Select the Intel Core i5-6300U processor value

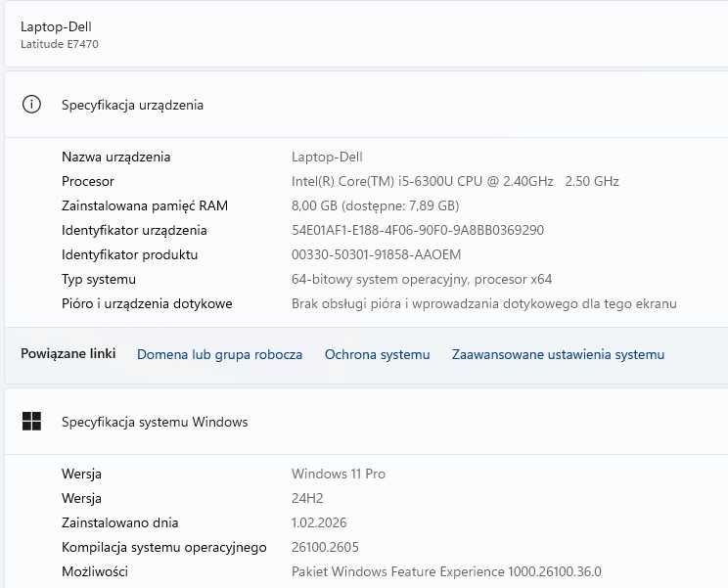(455, 181)
